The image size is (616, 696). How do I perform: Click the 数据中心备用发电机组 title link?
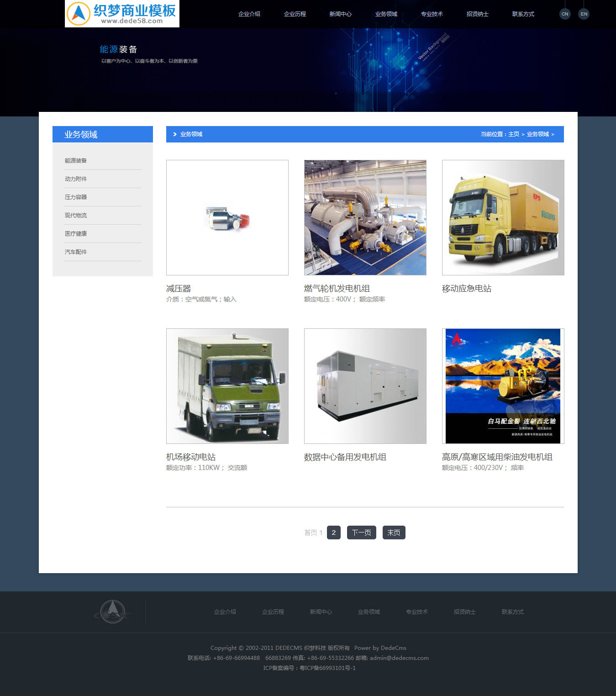point(345,457)
